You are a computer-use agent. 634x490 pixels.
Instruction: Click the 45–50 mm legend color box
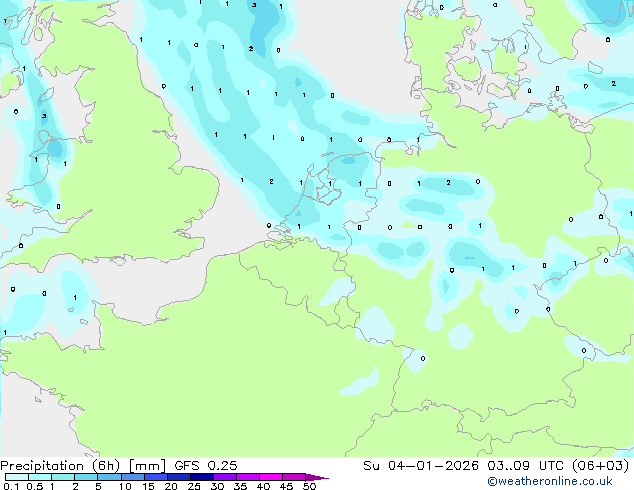pos(294,477)
